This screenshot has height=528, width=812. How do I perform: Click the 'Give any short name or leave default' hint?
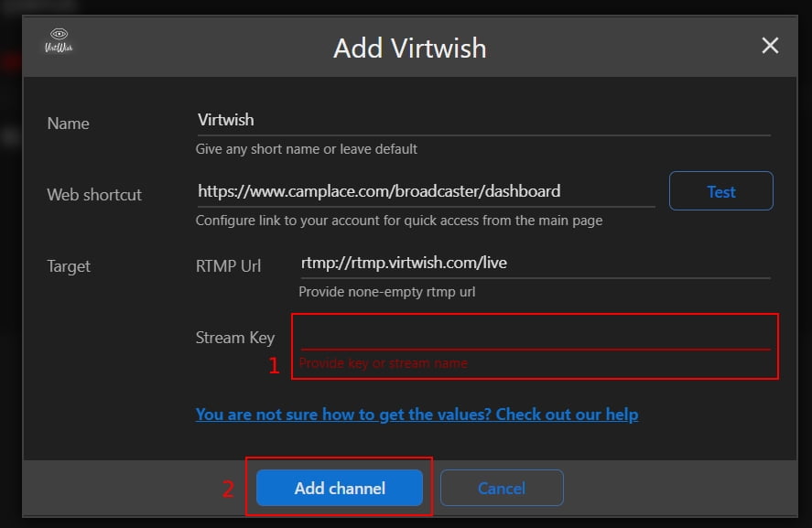(306, 149)
